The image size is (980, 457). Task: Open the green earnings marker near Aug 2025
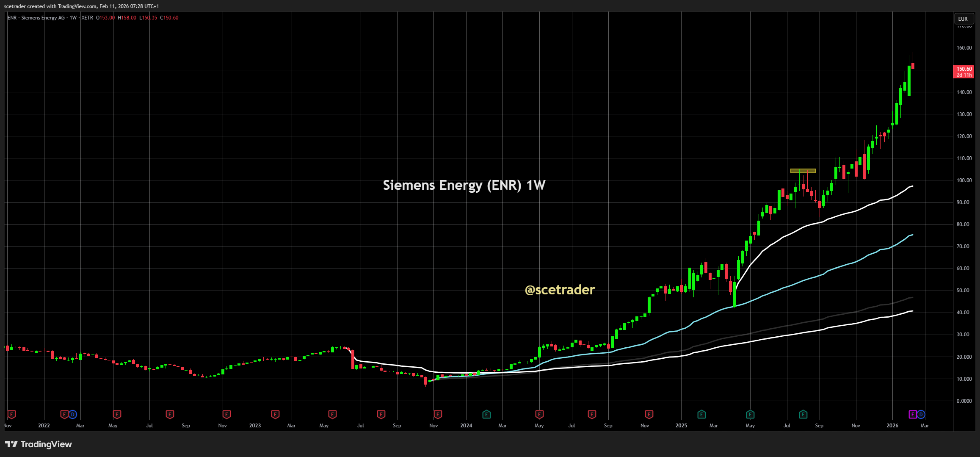coord(803,414)
